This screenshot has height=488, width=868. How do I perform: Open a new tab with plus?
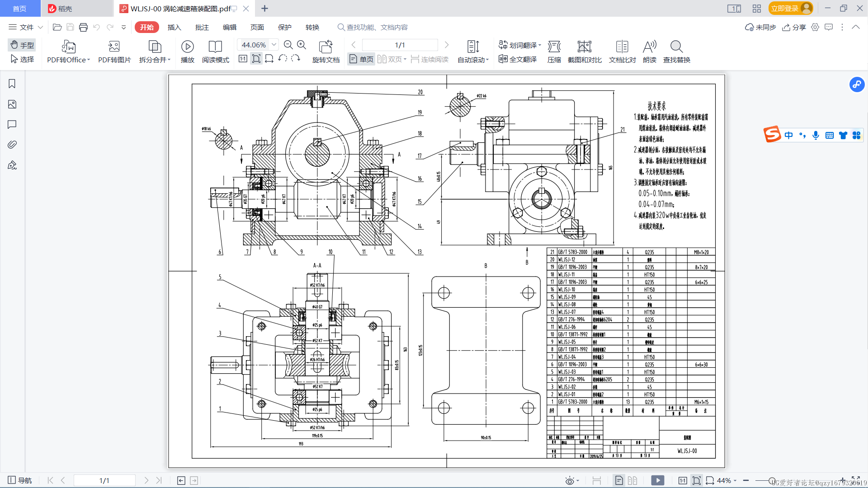(x=265, y=9)
